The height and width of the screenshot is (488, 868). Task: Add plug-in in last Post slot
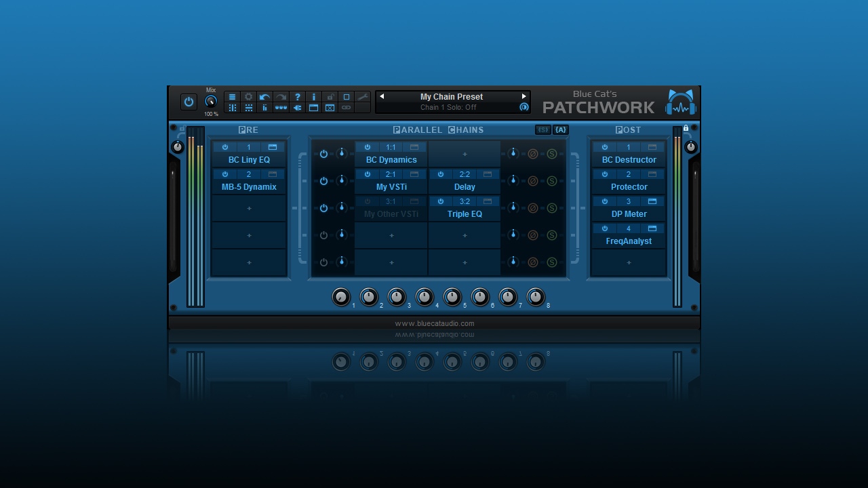pos(629,262)
